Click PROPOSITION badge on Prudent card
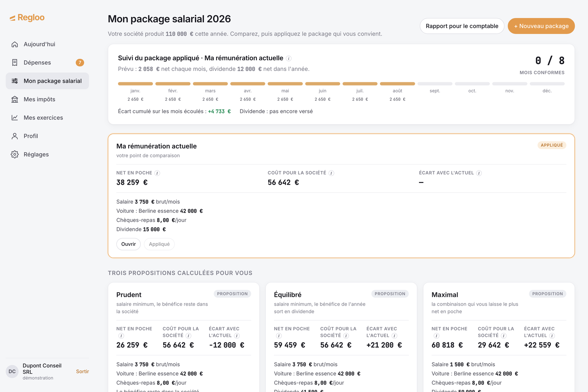The height and width of the screenshot is (392, 588). pyautogui.click(x=232, y=294)
